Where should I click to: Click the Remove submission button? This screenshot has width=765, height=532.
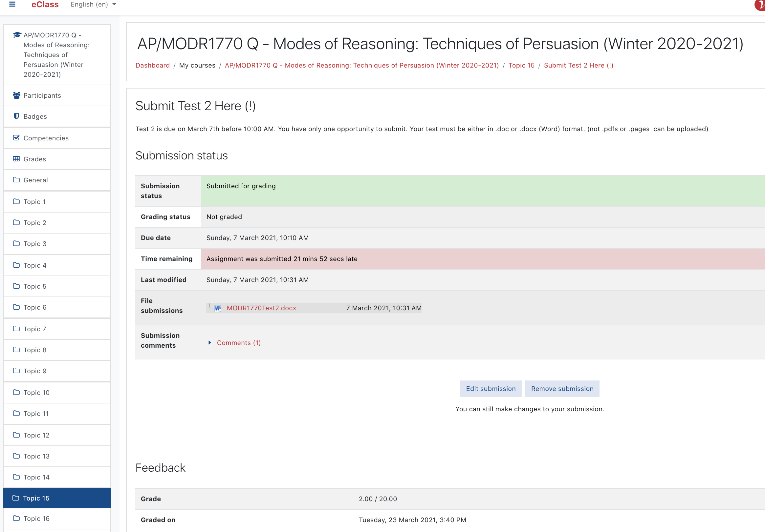[562, 389]
